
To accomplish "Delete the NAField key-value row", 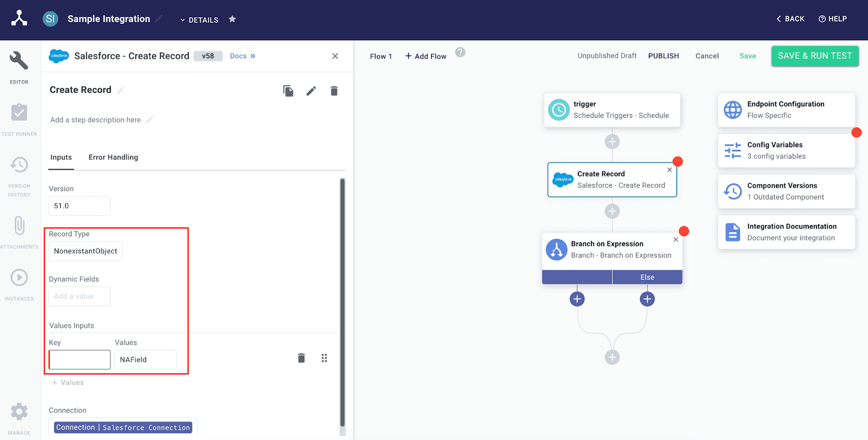I will click(301, 358).
